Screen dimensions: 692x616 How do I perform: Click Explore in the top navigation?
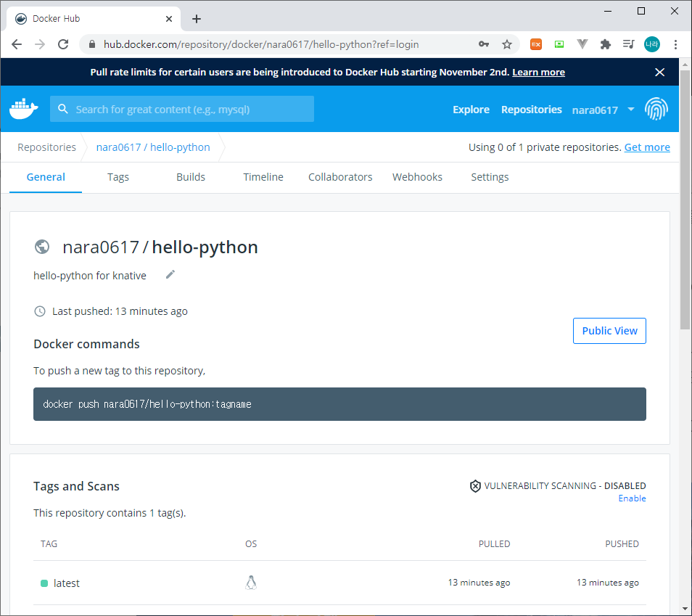tap(471, 110)
